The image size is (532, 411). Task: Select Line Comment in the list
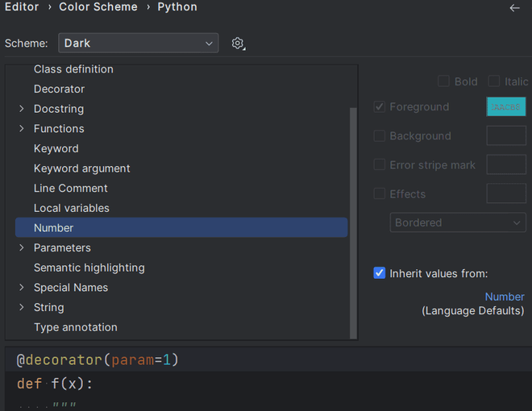tap(71, 189)
